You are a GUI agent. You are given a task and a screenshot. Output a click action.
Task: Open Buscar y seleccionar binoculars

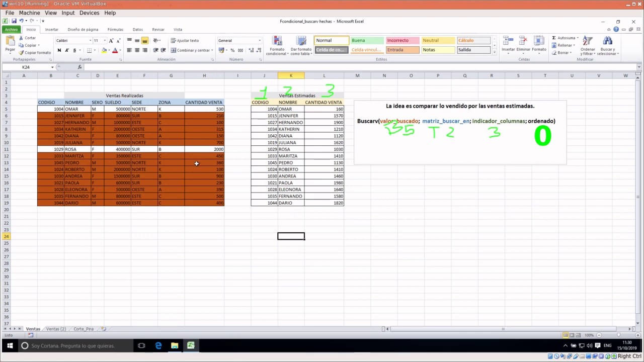[x=608, y=46]
